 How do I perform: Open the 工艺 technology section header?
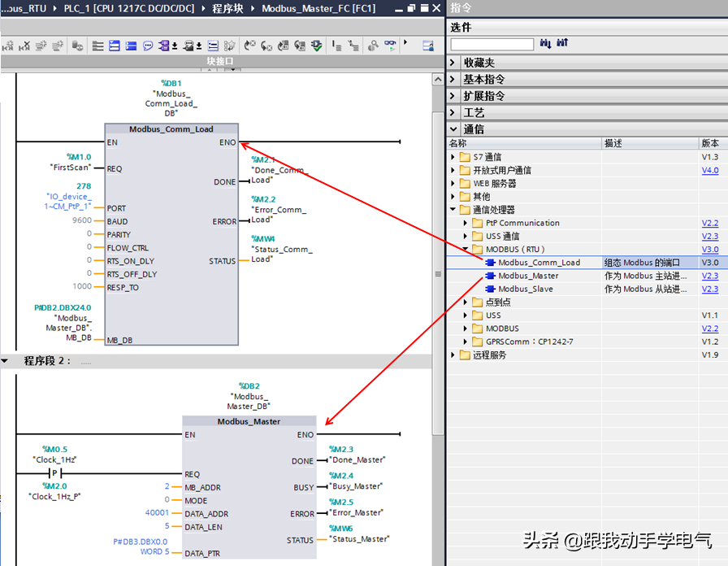pos(474,112)
